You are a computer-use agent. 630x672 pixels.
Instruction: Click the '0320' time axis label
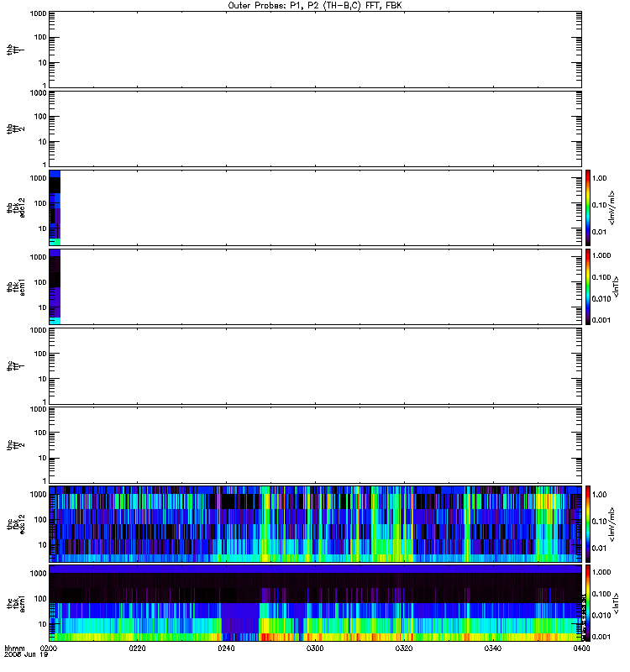coord(404,648)
